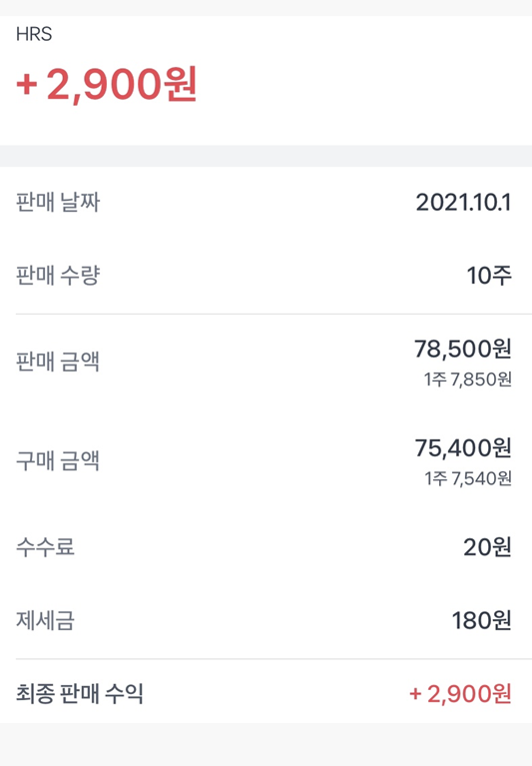
Task: Tap the 제세금 tax label
Action: (45, 620)
